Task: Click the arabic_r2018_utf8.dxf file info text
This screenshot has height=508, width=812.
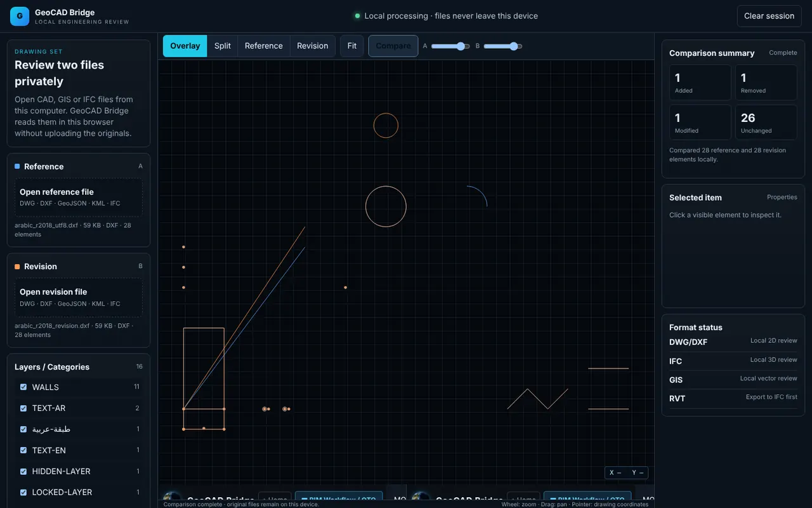Action: click(x=73, y=230)
